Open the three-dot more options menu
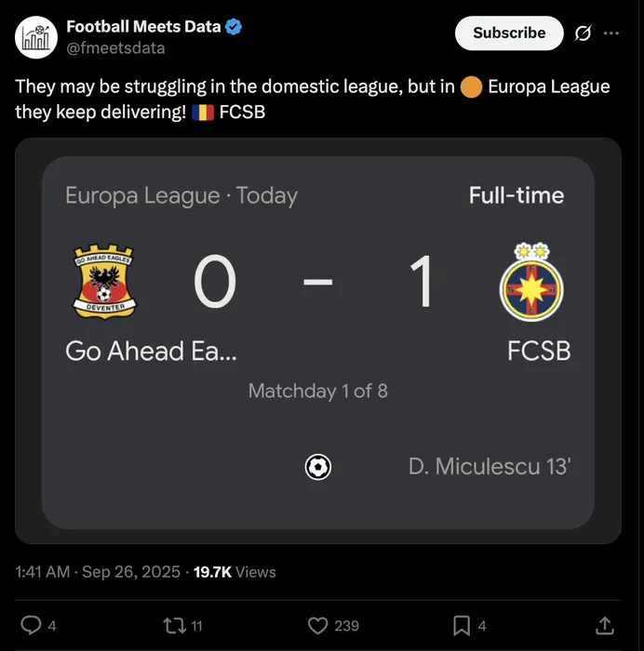644x651 pixels. [611, 33]
